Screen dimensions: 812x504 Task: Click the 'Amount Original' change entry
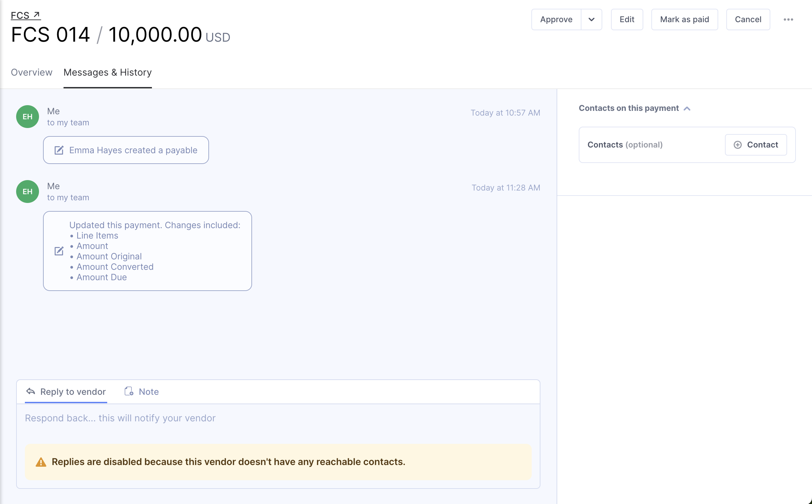pyautogui.click(x=109, y=256)
